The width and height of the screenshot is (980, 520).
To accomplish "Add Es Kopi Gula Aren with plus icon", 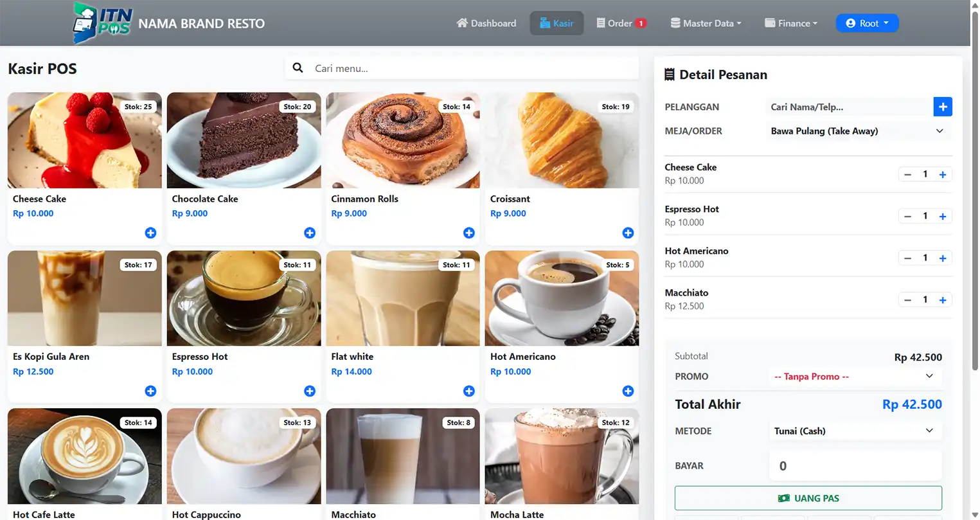I will (150, 391).
